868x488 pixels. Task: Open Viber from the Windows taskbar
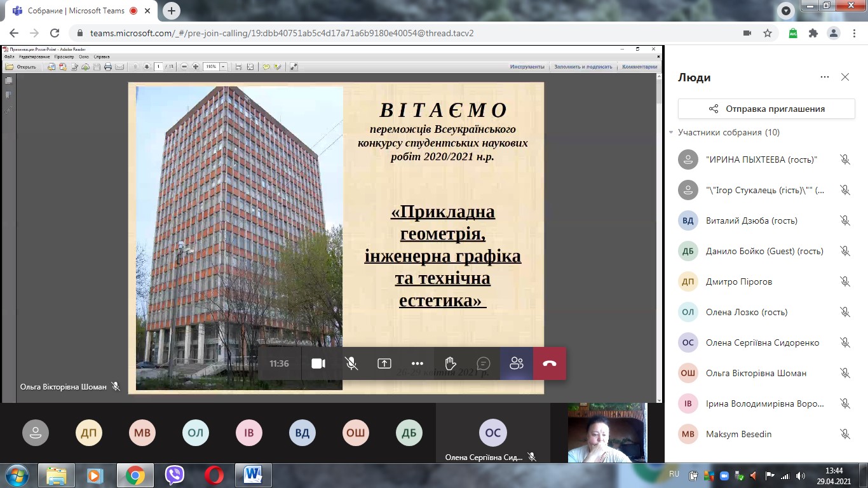point(174,475)
